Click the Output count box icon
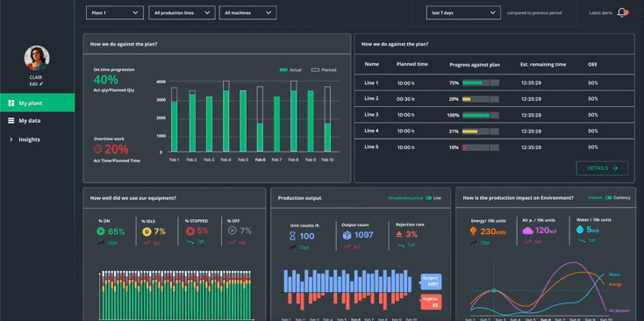Screen dimensions: 644x321 (x=347, y=235)
